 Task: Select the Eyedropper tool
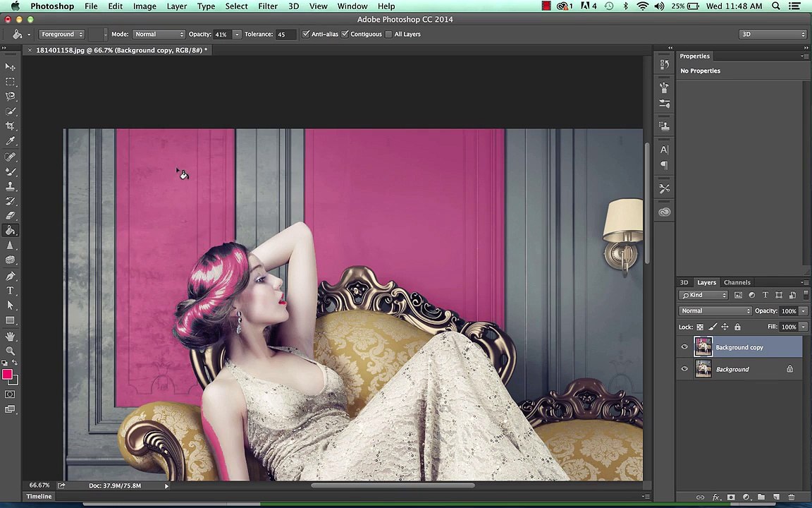click(10, 141)
